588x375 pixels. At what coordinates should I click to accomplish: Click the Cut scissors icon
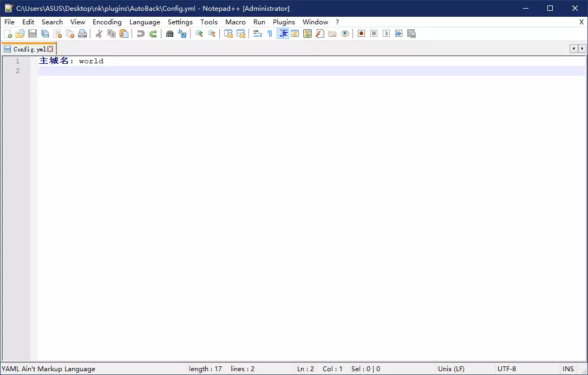[99, 34]
